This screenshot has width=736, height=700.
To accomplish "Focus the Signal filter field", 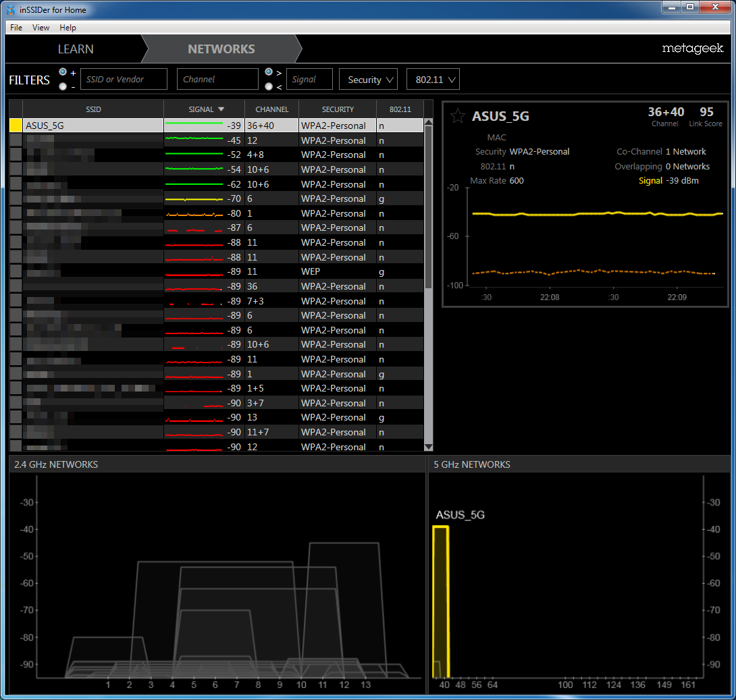I will [x=309, y=79].
